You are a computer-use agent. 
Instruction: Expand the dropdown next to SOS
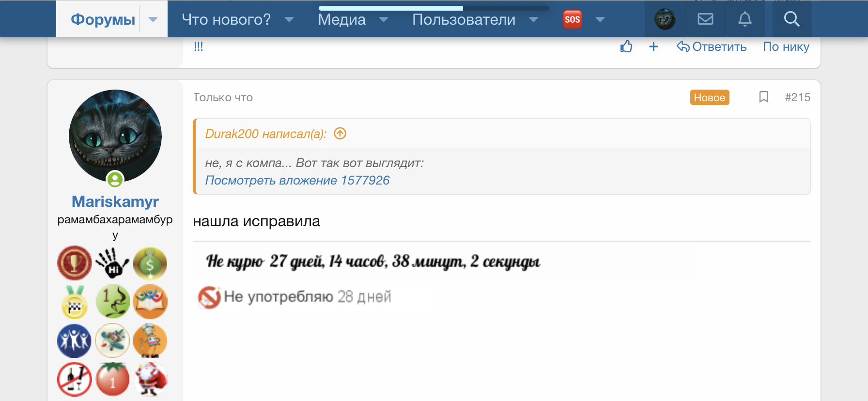coord(600,20)
